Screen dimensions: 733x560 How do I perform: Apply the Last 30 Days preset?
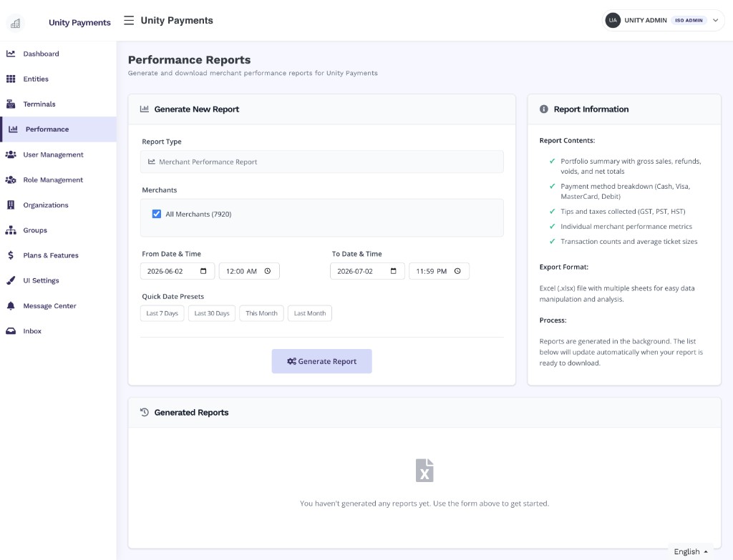pos(212,313)
